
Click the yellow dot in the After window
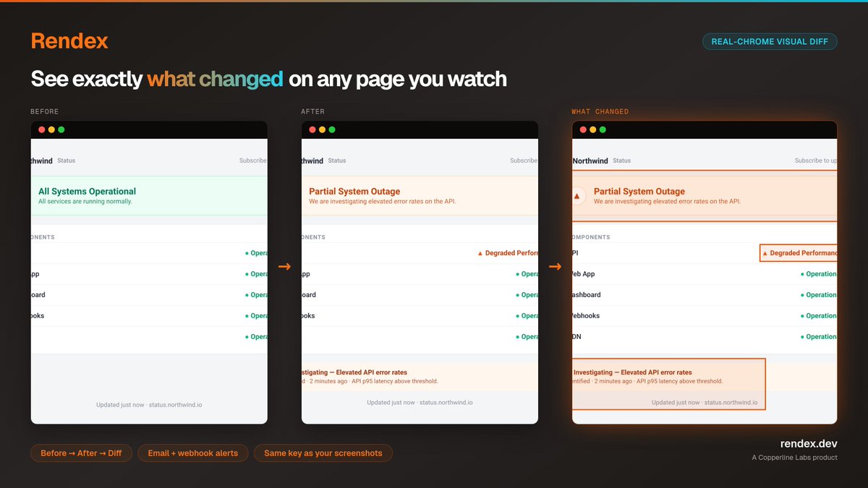coord(322,129)
